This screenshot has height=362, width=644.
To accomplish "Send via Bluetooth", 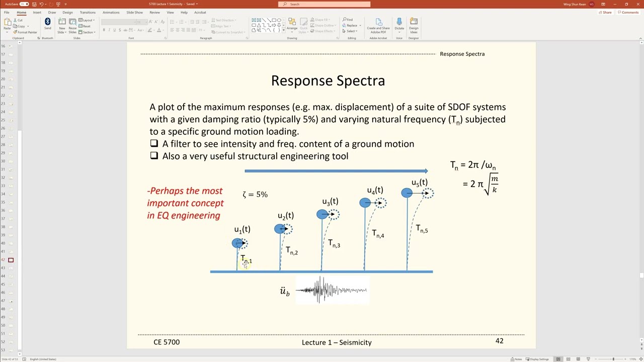I will (x=47, y=24).
